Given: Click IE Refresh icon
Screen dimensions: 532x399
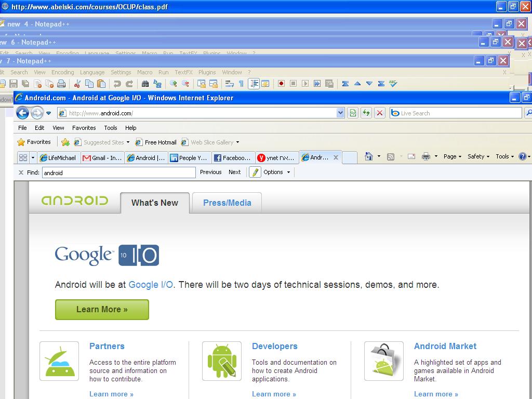Looking at the screenshot, I should tap(366, 113).
